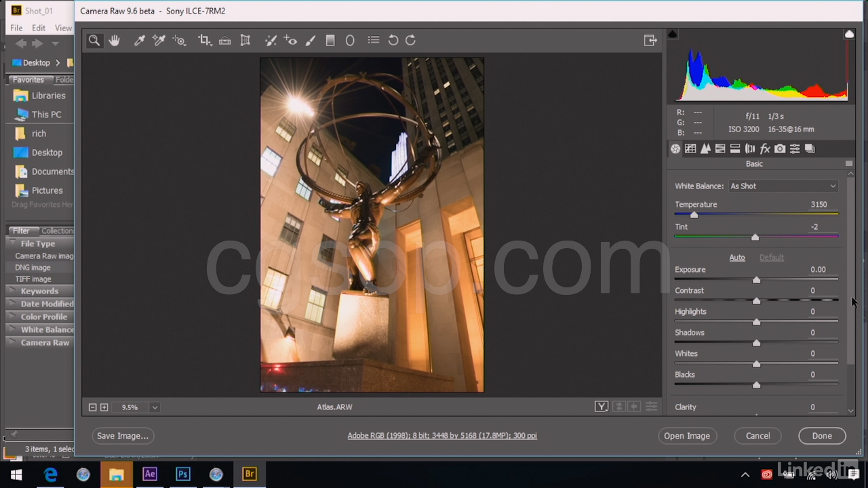Click the Default tone link
The height and width of the screenshot is (488, 868).
771,258
